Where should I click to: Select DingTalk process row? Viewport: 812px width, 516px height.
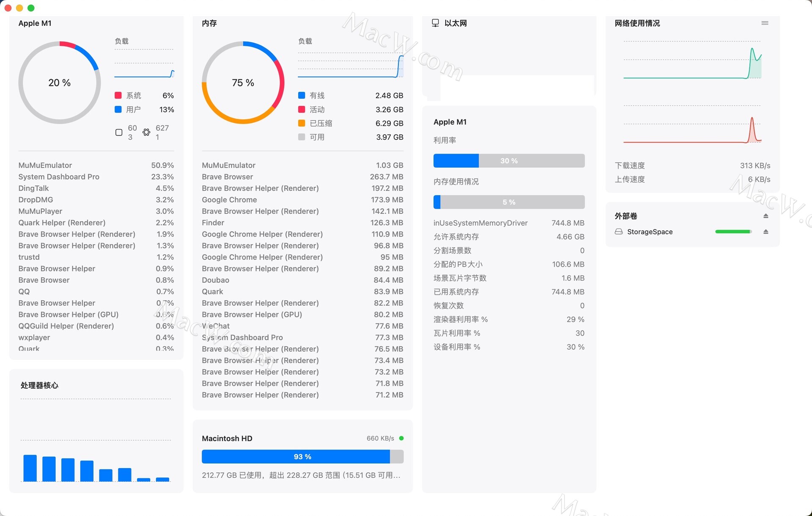[x=96, y=188]
